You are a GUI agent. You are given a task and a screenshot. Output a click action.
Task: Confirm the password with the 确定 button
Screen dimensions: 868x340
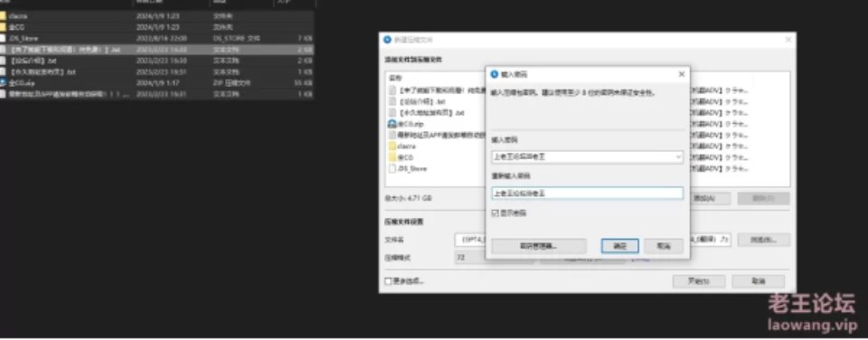pyautogui.click(x=620, y=247)
